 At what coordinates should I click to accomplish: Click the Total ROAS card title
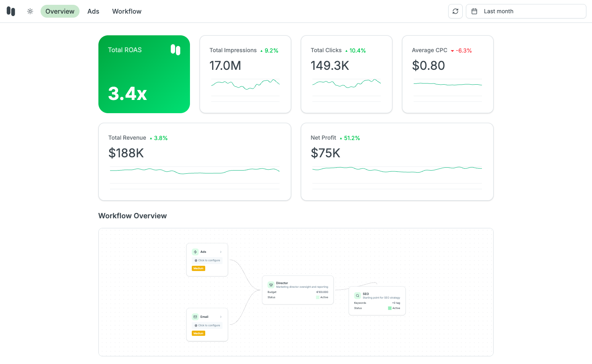tap(125, 50)
